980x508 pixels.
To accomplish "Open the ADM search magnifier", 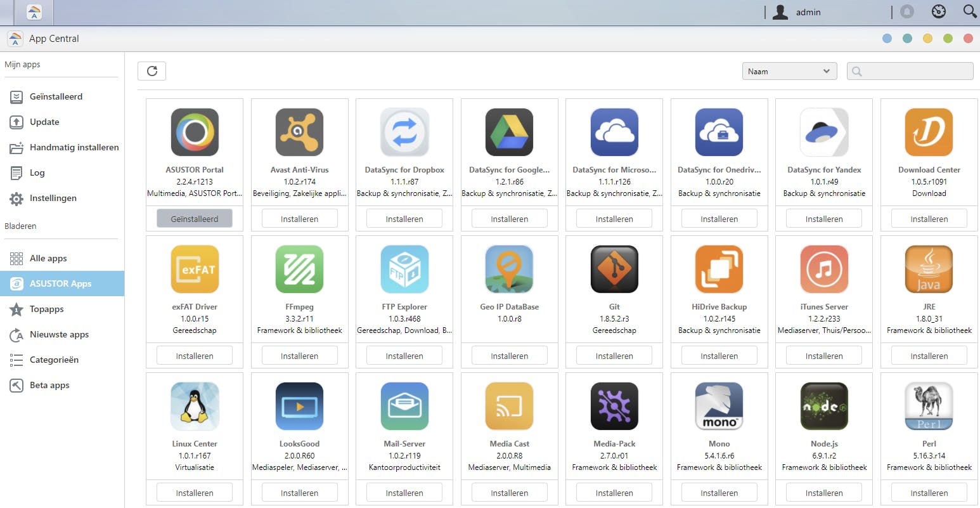I will (x=970, y=11).
